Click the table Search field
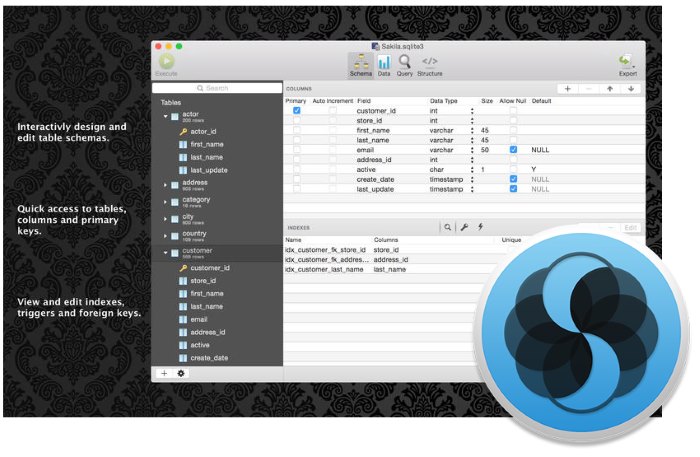 [x=217, y=88]
